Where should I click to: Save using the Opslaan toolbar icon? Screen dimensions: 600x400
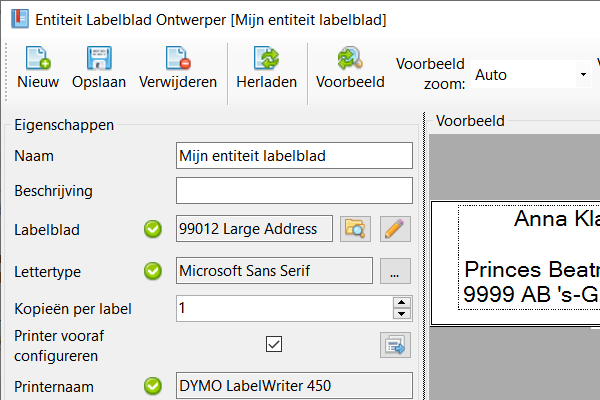click(99, 58)
